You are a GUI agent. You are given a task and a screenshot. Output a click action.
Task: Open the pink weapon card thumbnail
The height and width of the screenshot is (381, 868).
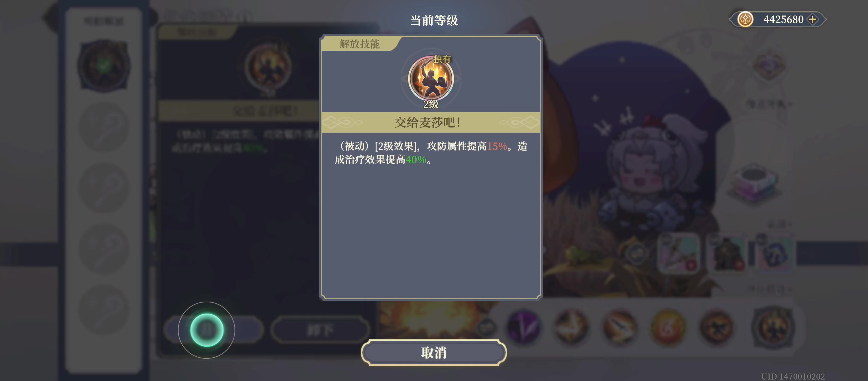pos(679,253)
